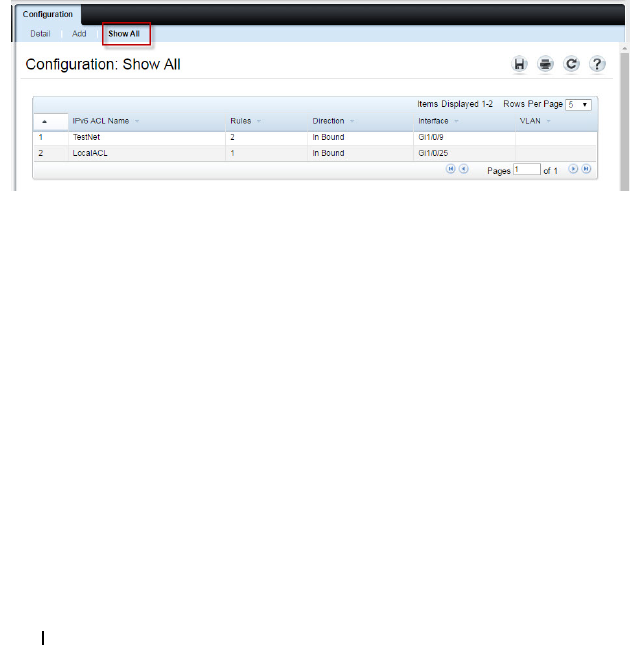
Task: Click the LocalACL name cell
Action: (146, 153)
